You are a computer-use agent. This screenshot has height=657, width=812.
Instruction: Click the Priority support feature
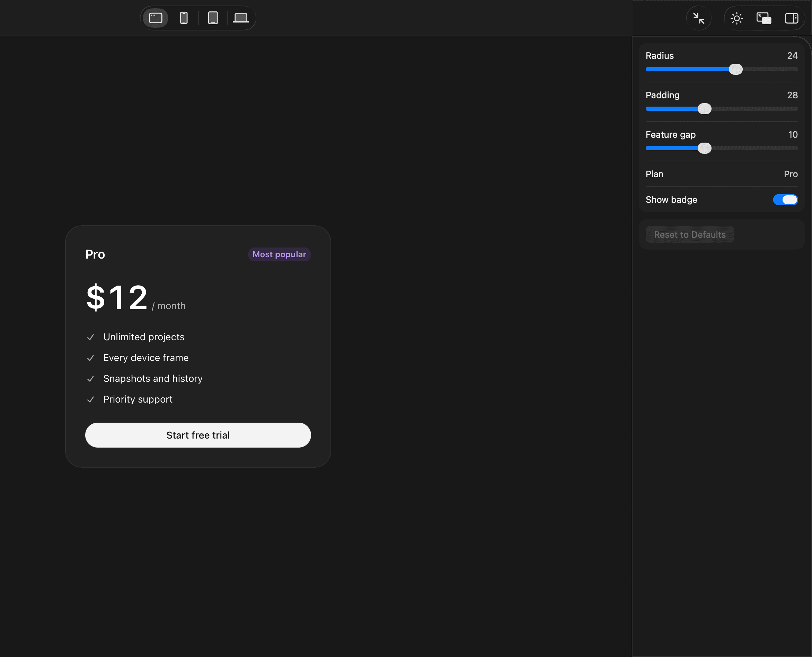[138, 399]
